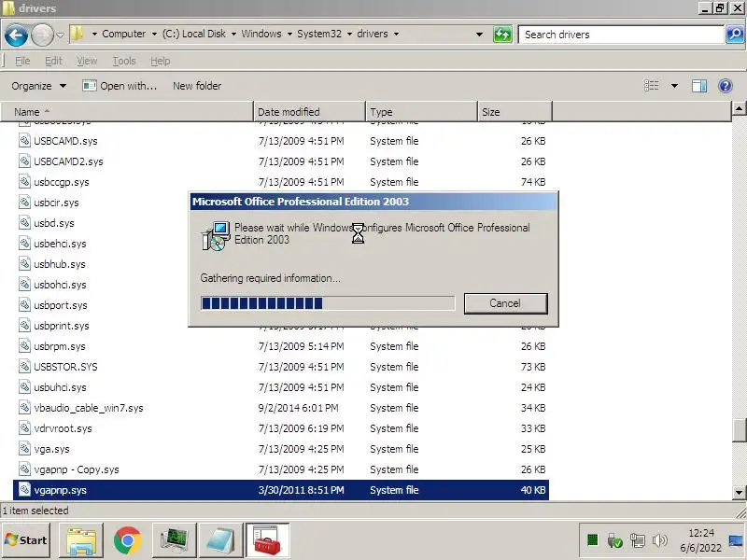The height and width of the screenshot is (560, 747).
Task: Open the View menu
Action: point(87,61)
